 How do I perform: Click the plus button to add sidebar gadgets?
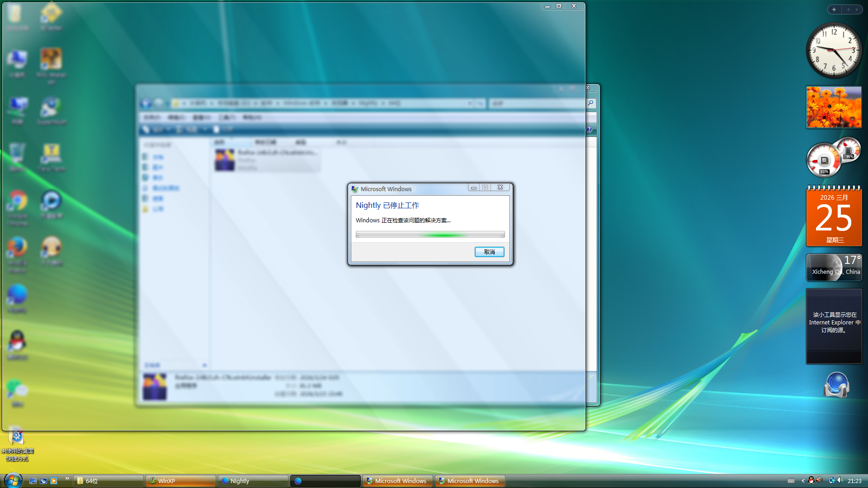point(834,9)
